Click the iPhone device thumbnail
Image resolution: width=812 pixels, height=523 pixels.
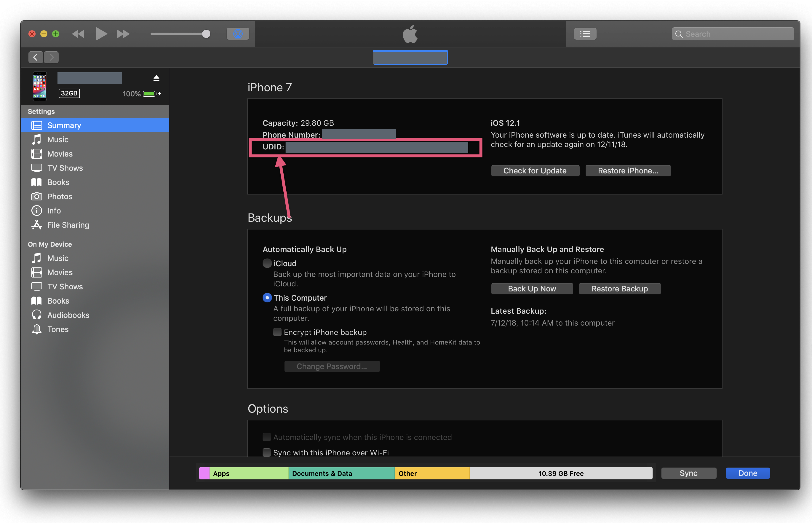click(x=39, y=86)
